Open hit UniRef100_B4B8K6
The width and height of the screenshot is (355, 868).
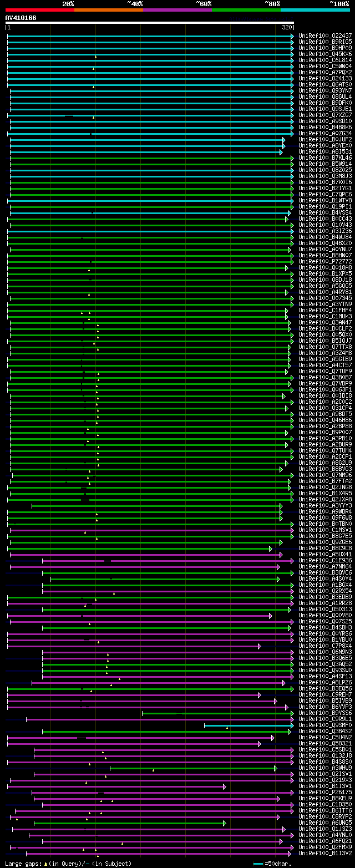coord(325,127)
